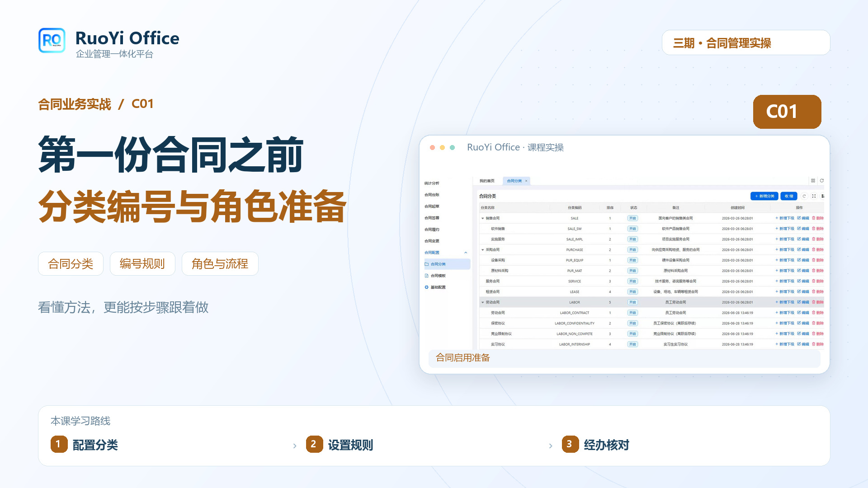The image size is (868, 488).
Task: Open 统计分析 in the sidebar
Action: [x=432, y=183]
